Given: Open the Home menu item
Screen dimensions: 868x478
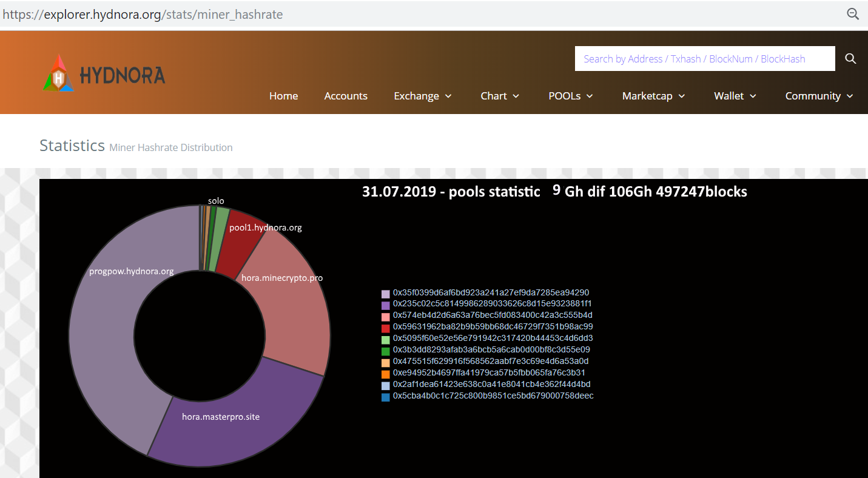Looking at the screenshot, I should (x=284, y=96).
